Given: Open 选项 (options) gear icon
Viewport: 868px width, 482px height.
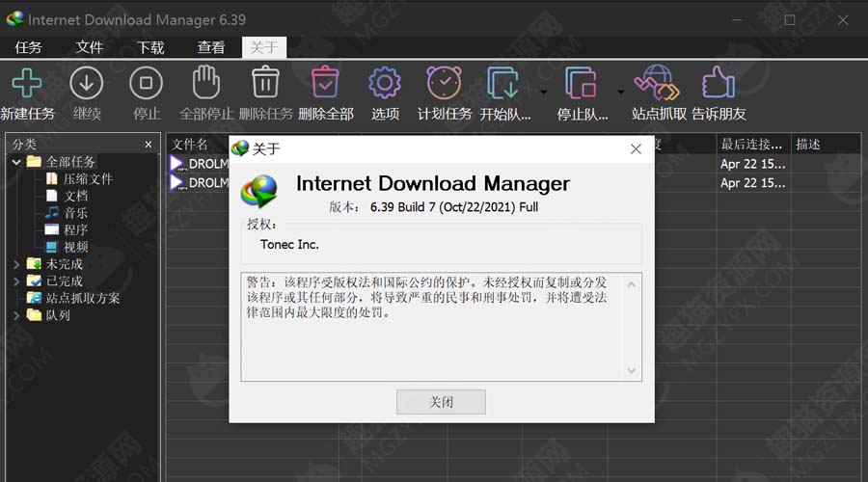Looking at the screenshot, I should click(x=385, y=83).
